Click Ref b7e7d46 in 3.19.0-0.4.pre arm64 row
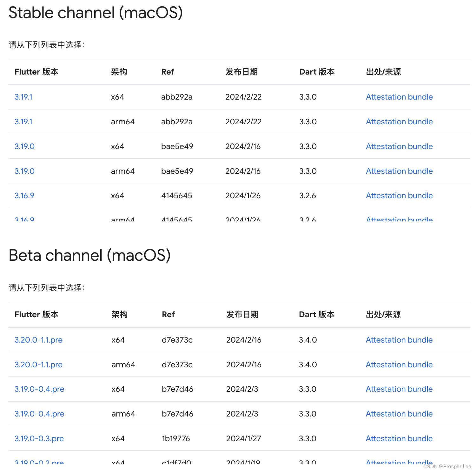The height and width of the screenshot is (472, 476). point(177,414)
